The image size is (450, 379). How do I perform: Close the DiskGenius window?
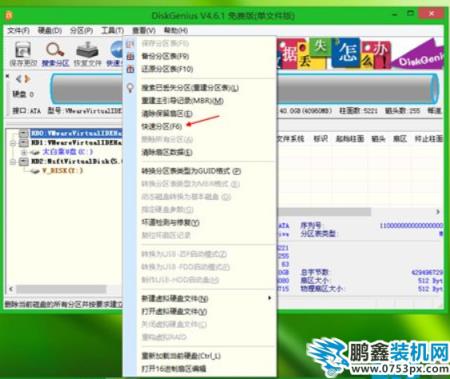(x=432, y=14)
